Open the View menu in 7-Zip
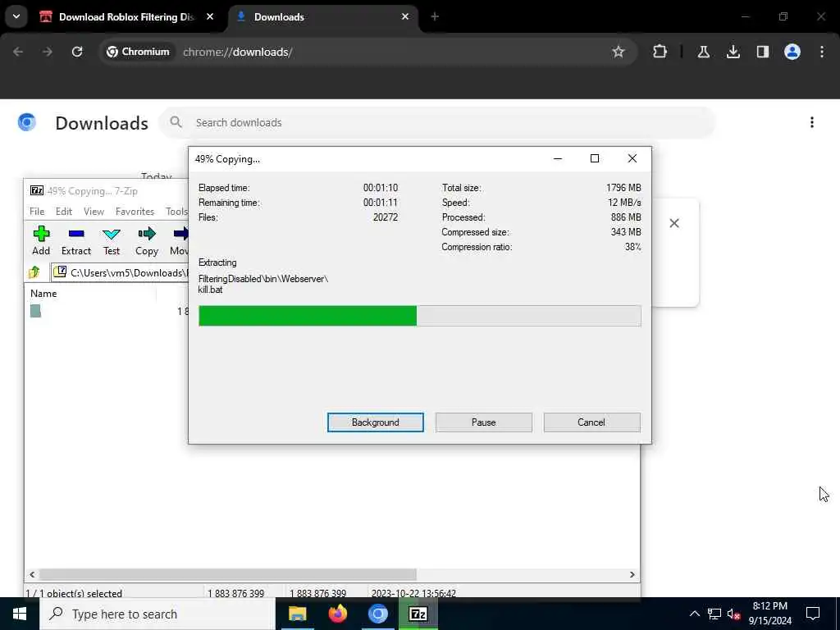The image size is (840, 630). 94,211
